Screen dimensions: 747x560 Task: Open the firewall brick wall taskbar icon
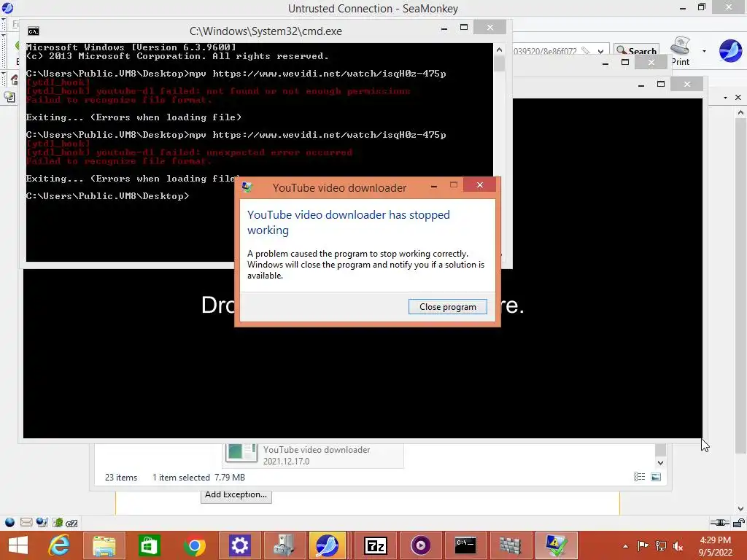point(510,545)
